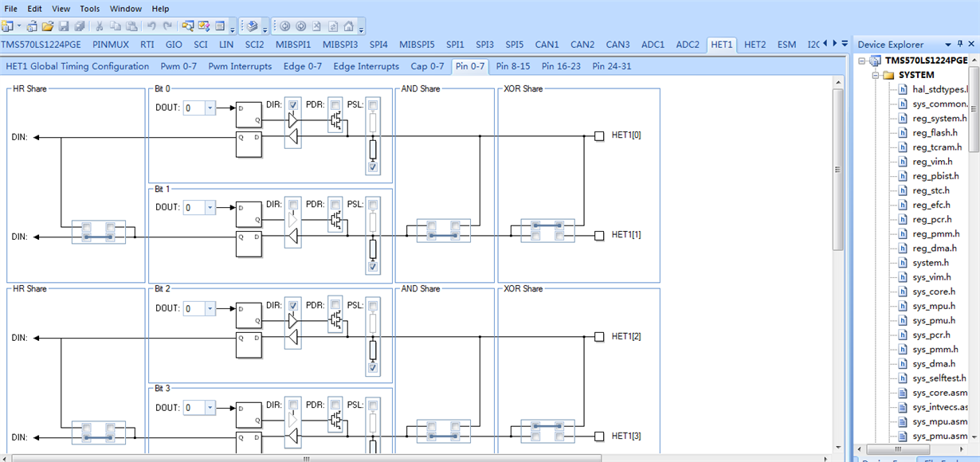Switch to the HET2 tab
The height and width of the screenshot is (462, 980).
click(755, 45)
